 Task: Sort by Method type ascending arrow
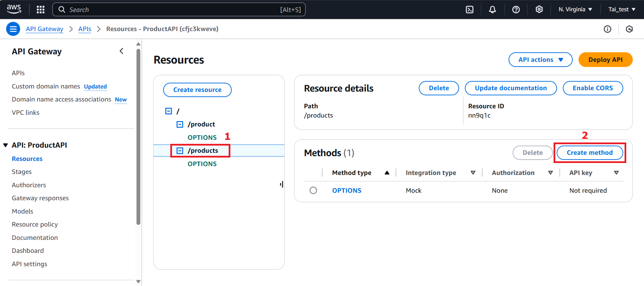[387, 173]
